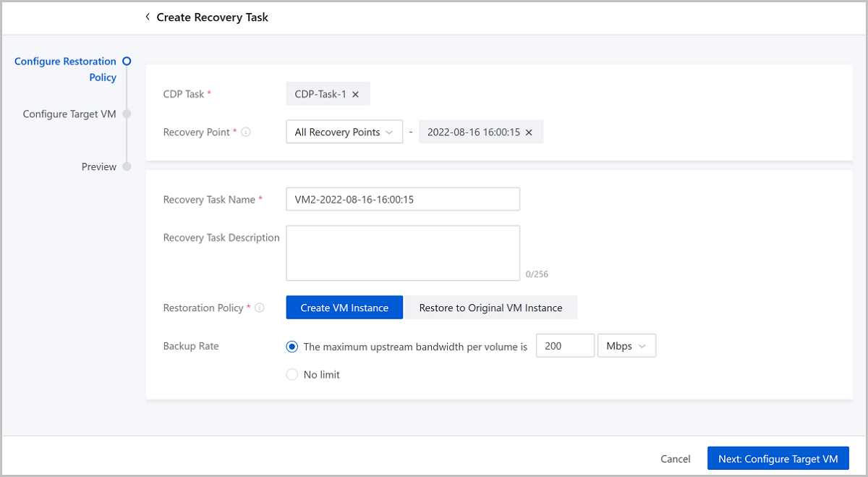Screen dimensions: 868x477
Task: Click the Configure Restoration Policy step circle
Action: pos(127,62)
